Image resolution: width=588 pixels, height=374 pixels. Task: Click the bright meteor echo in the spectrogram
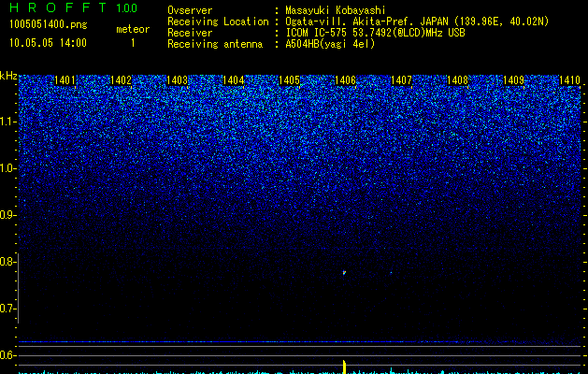click(344, 273)
